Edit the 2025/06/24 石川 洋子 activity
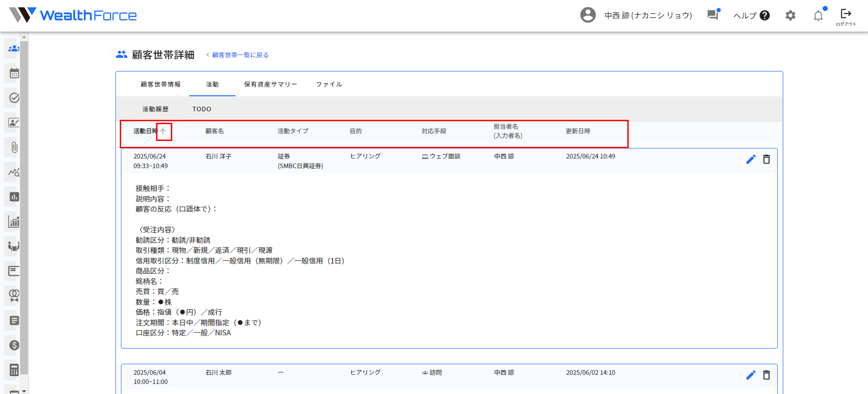The image size is (868, 394). (751, 159)
